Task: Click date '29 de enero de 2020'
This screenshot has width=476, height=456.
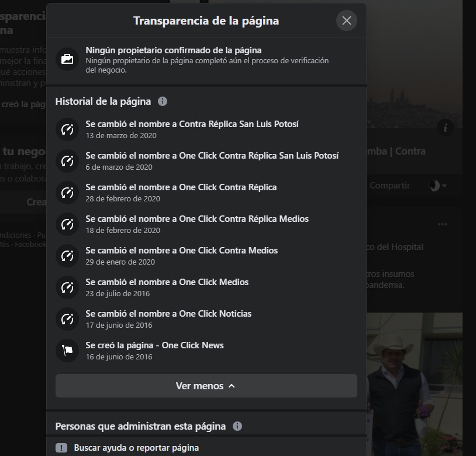Action: click(x=120, y=262)
